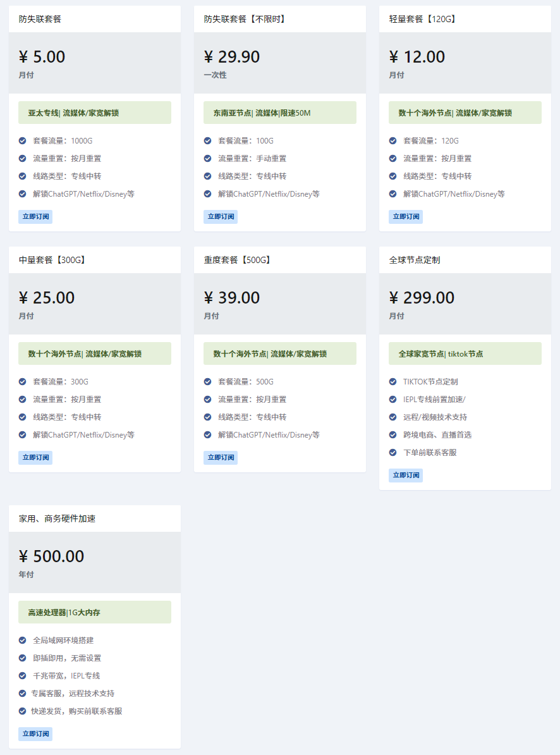Subscribe to the ¥5.00 防失联套餐 plan
This screenshot has height=755, width=560.
(x=35, y=217)
